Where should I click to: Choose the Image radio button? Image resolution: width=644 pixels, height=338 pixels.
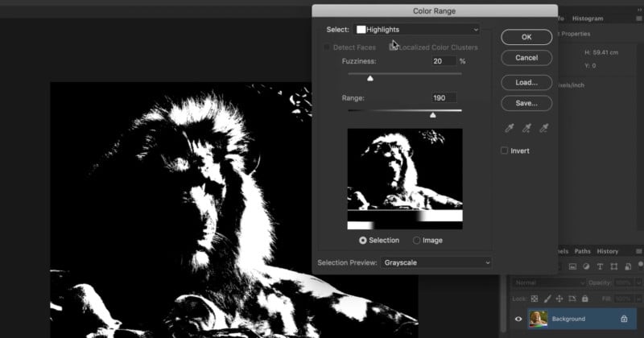pyautogui.click(x=416, y=241)
